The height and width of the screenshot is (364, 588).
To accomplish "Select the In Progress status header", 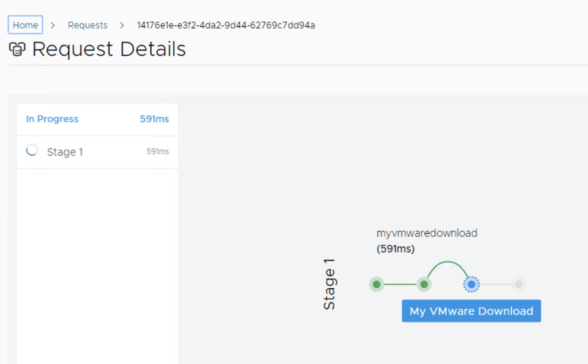I will click(52, 119).
